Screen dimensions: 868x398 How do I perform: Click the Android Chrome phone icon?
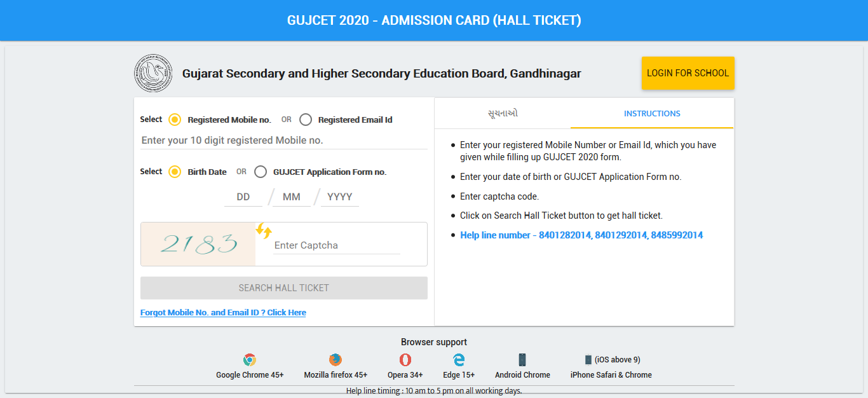(522, 360)
